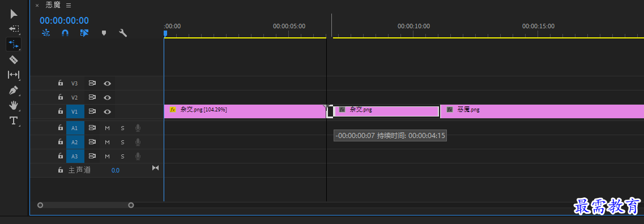Toggle sync lock for V3
644x224 pixels.
click(x=92, y=83)
